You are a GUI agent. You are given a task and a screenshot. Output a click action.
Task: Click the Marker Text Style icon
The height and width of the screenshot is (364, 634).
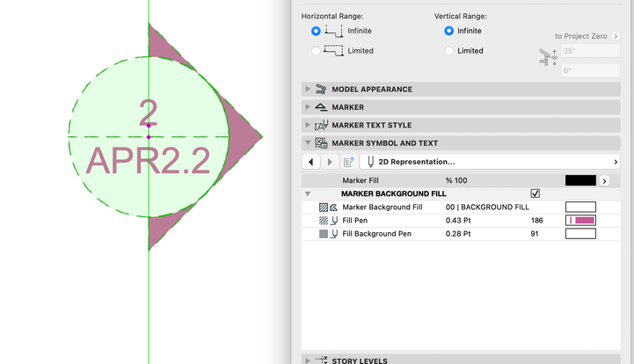[x=322, y=126]
